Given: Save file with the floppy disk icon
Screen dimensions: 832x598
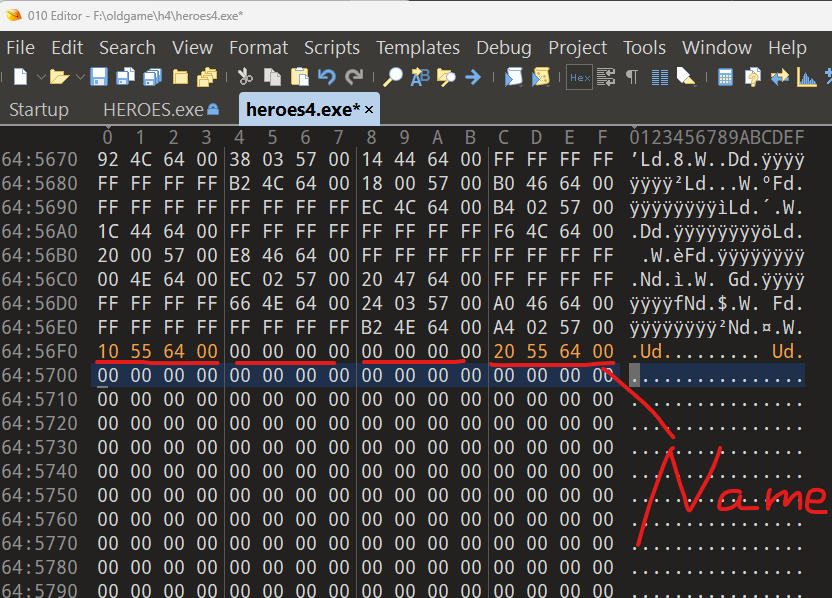Looking at the screenshot, I should [99, 77].
